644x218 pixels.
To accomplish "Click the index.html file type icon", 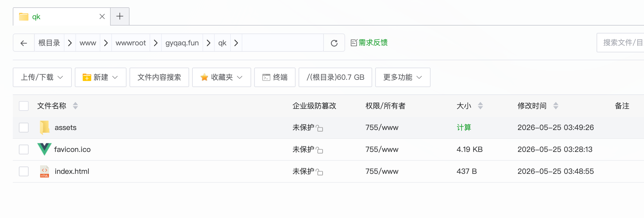I will 44,171.
